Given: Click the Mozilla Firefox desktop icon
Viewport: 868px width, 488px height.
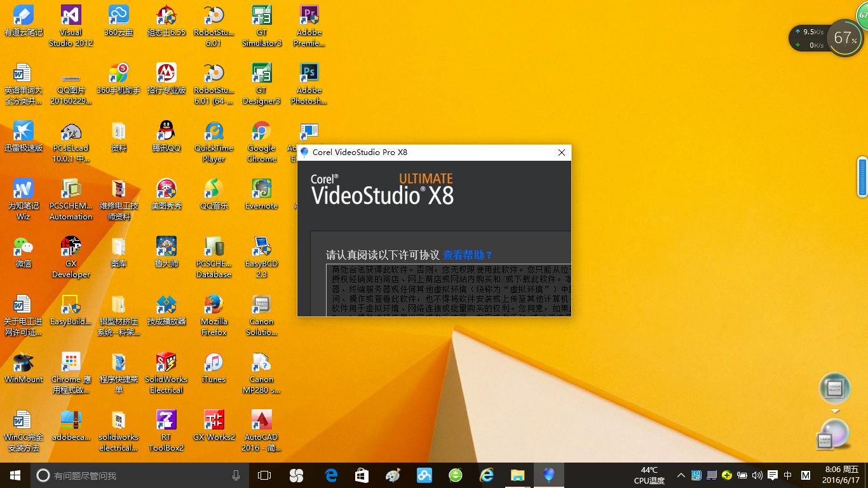Looking at the screenshot, I should [214, 315].
